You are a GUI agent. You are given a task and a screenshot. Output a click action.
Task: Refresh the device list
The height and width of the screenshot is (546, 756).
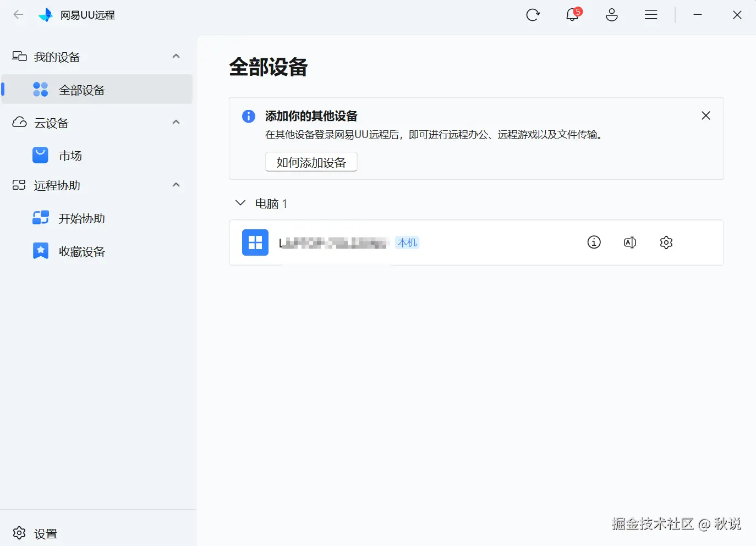(x=533, y=15)
